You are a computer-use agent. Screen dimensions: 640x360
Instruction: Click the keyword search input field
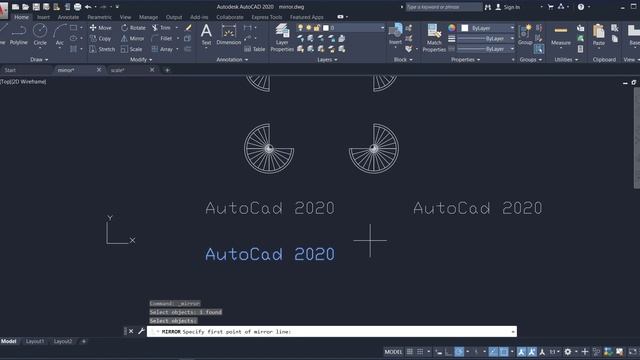pos(444,7)
